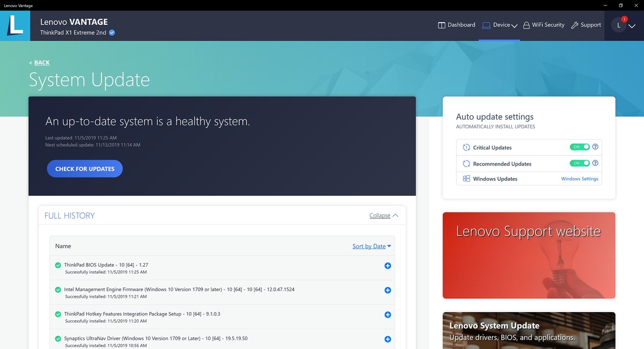This screenshot has width=644, height=349.
Task: Collapse the Full History section
Action: 383,216
